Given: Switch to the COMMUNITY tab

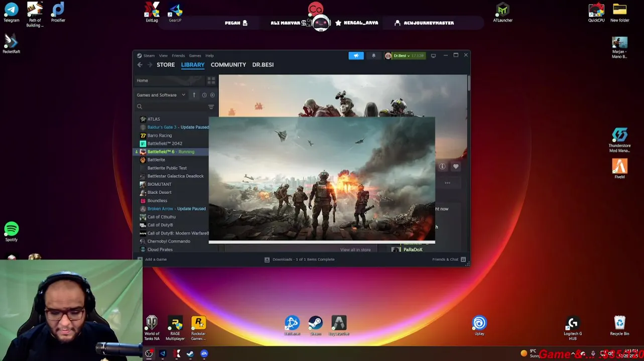Looking at the screenshot, I should point(228,65).
